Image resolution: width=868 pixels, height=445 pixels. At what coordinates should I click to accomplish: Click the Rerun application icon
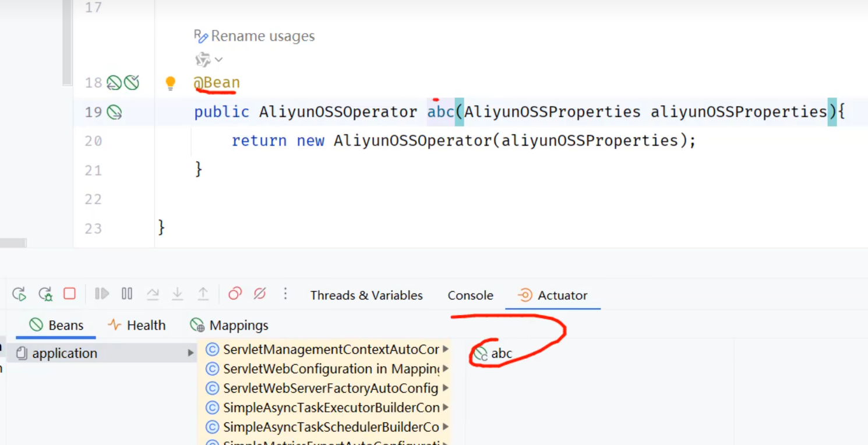tap(19, 294)
